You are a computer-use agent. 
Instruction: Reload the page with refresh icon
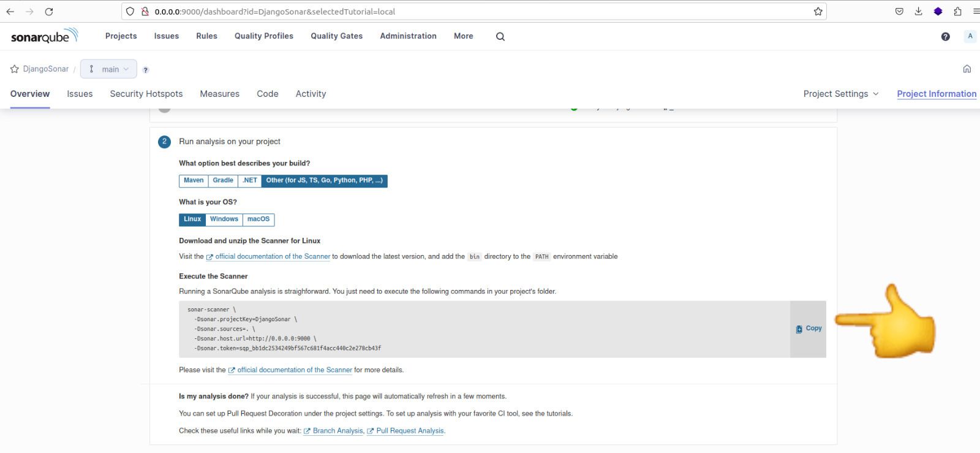pyautogui.click(x=49, y=12)
